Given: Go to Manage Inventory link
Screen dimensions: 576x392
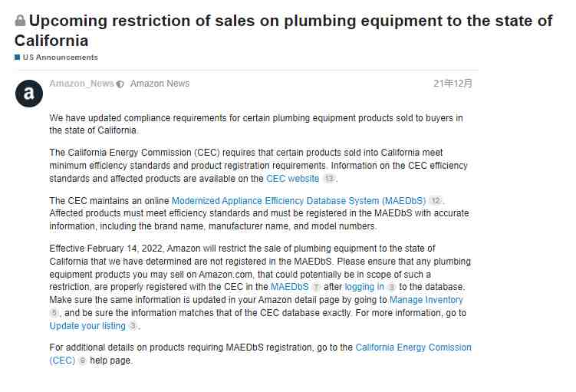Looking at the screenshot, I should [x=426, y=300].
